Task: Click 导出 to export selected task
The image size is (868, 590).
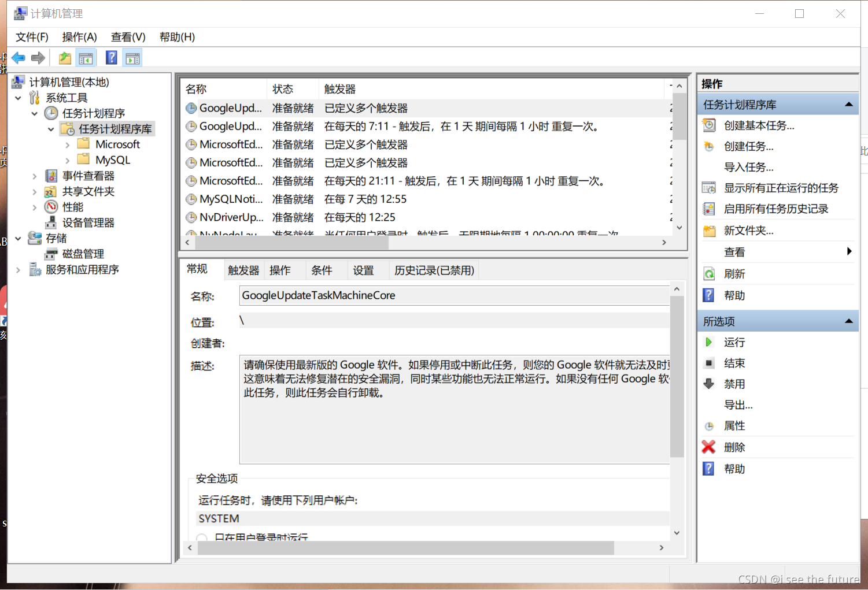Action: [x=738, y=405]
